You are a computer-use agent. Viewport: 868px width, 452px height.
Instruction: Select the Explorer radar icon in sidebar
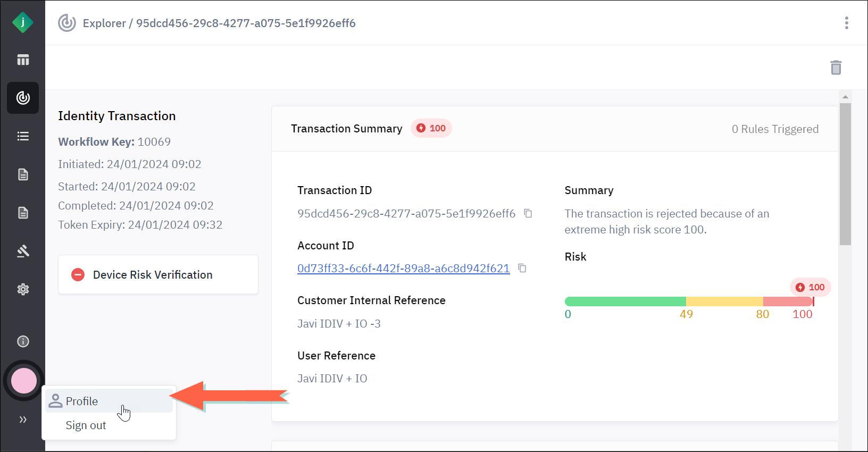coord(23,98)
